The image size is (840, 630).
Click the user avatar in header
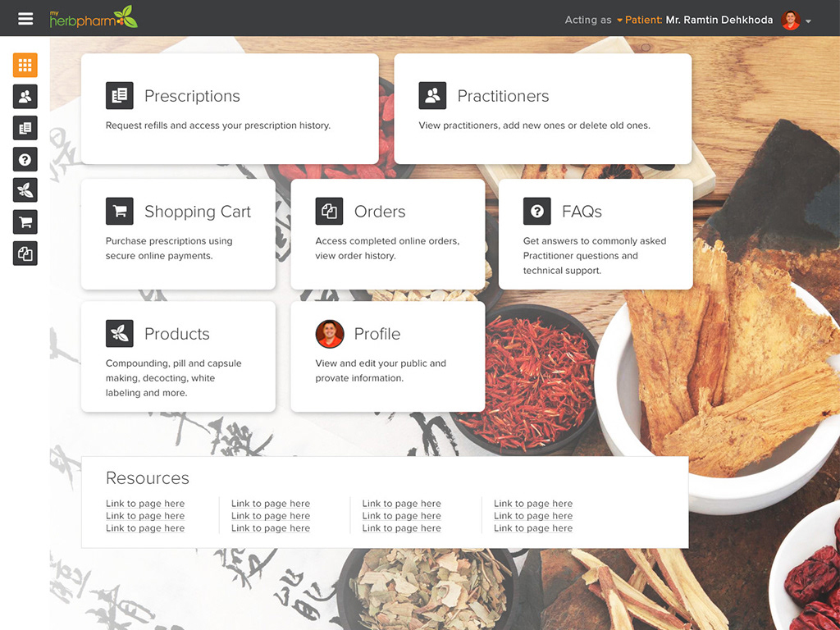(791, 20)
